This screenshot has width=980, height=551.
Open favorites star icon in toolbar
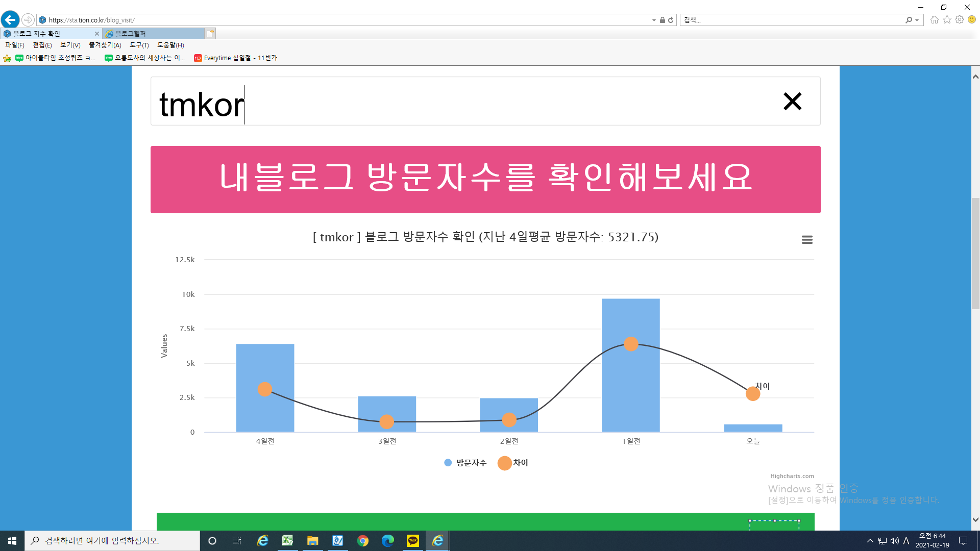click(947, 20)
